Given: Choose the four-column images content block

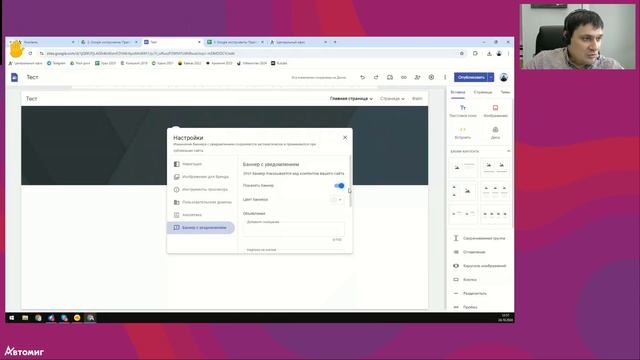Looking at the screenshot, I should pyautogui.click(x=495, y=214).
